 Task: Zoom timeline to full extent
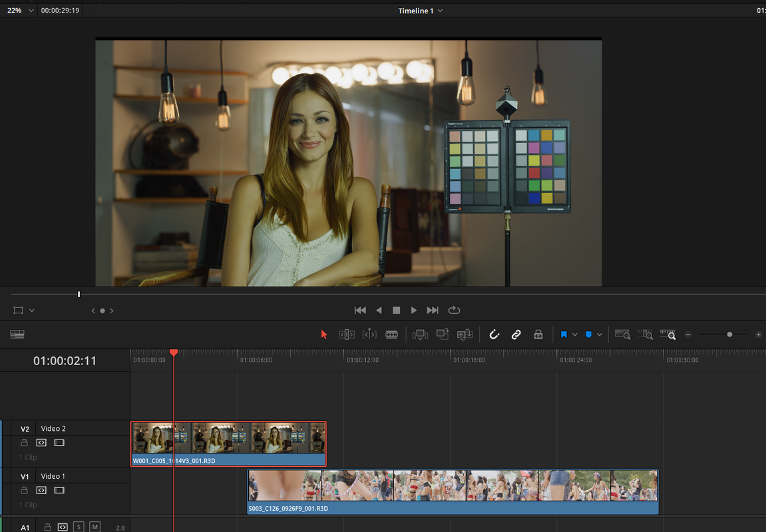tap(622, 334)
